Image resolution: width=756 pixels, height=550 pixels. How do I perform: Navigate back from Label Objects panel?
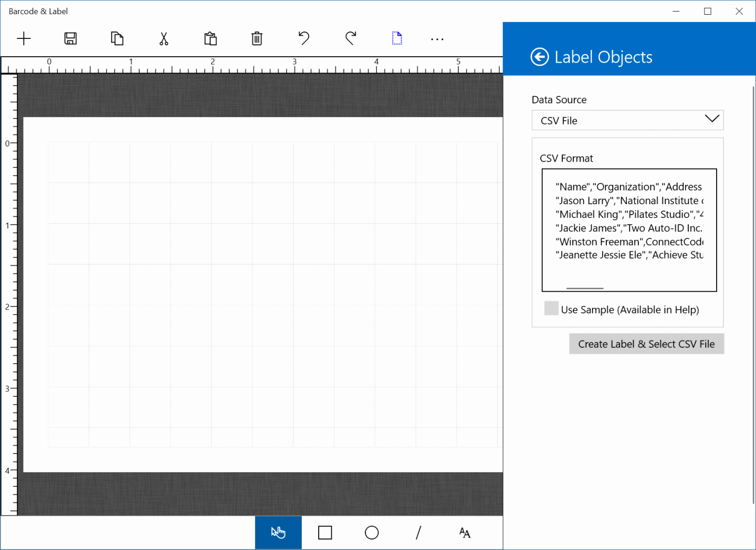pyautogui.click(x=540, y=57)
